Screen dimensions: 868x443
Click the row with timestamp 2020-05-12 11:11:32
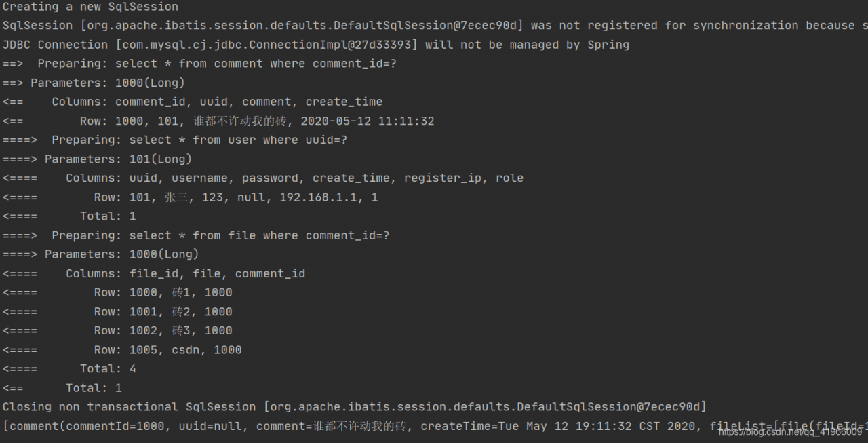218,121
